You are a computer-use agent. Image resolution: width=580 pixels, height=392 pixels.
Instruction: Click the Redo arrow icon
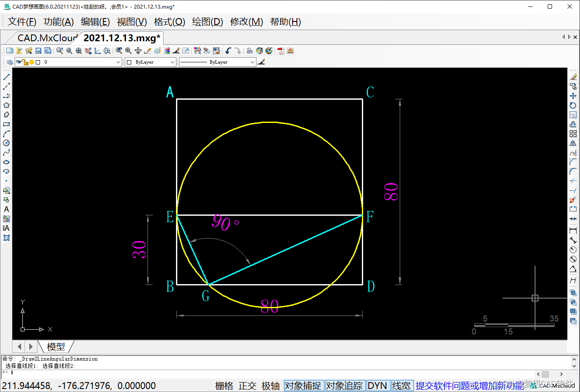pos(238,51)
